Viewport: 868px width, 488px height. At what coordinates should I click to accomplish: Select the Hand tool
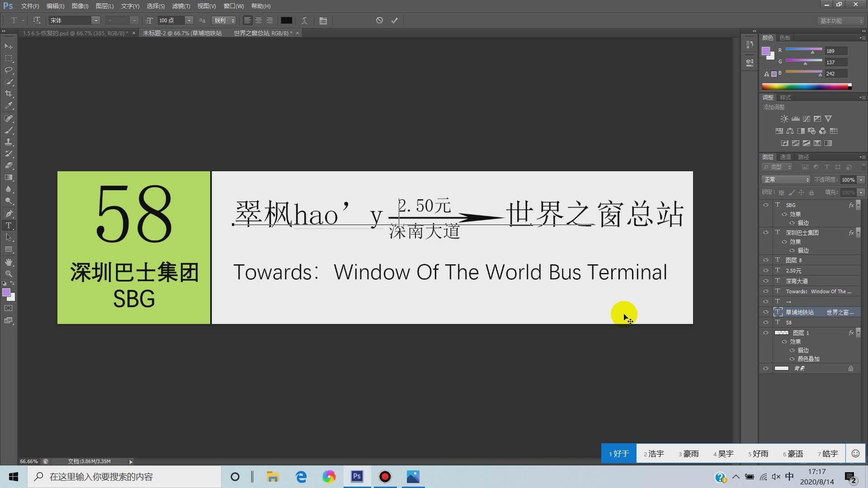click(9, 262)
